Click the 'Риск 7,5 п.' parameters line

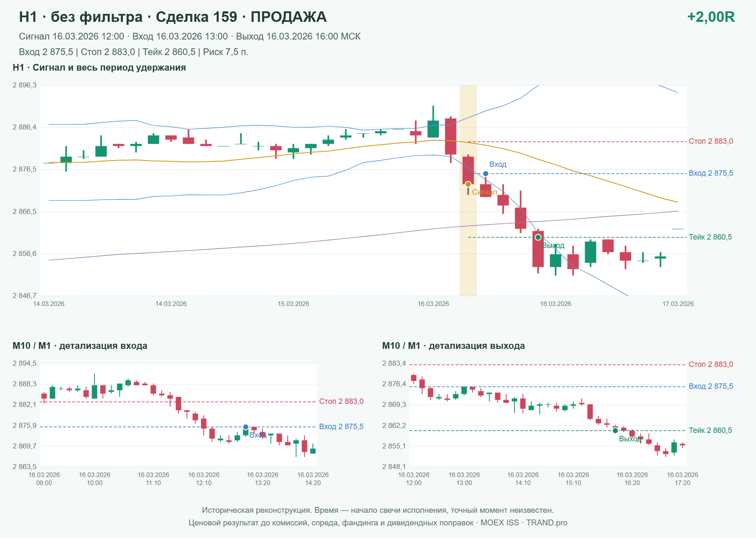click(134, 52)
